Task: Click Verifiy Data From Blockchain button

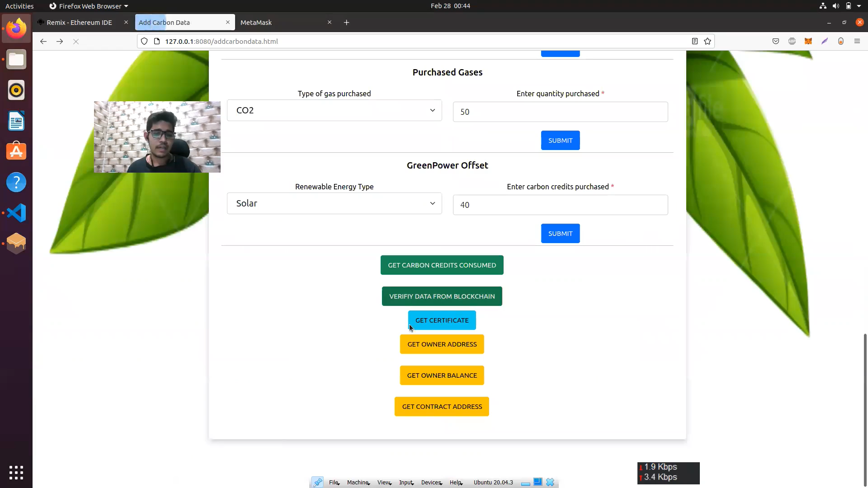Action: 442,296
